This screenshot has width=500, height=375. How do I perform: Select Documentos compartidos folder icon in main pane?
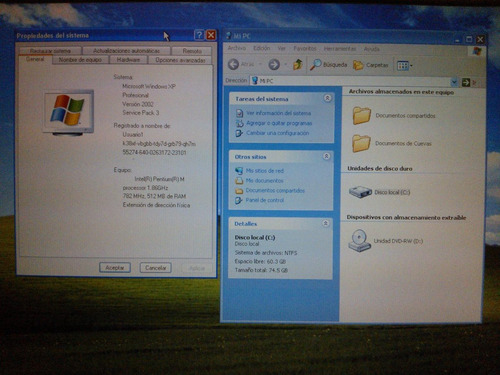click(362, 115)
